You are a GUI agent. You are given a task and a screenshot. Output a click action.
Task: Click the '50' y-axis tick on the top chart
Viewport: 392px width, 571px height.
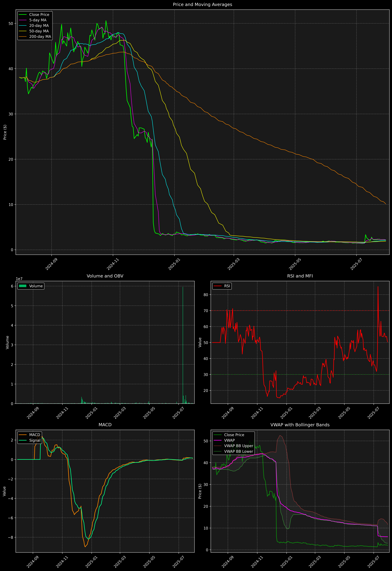(11, 24)
